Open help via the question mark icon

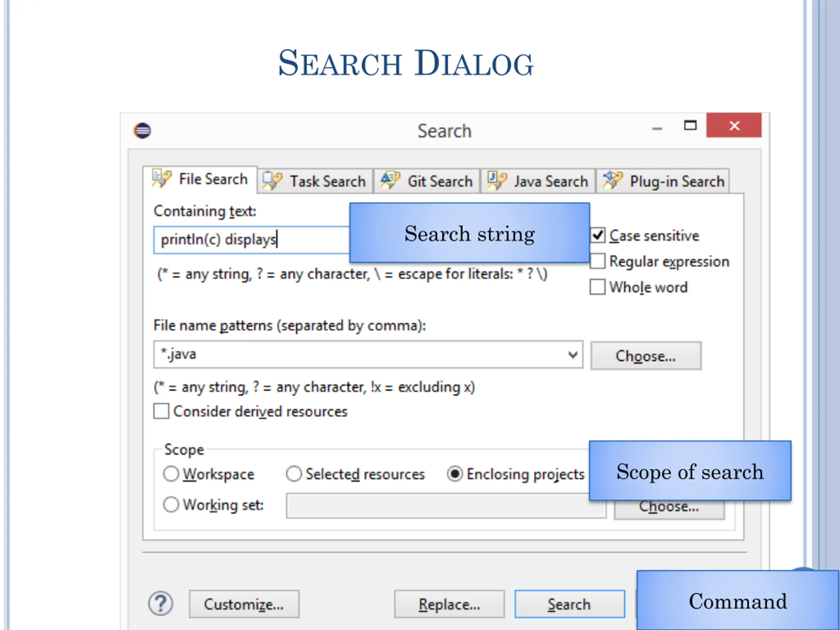tap(161, 603)
